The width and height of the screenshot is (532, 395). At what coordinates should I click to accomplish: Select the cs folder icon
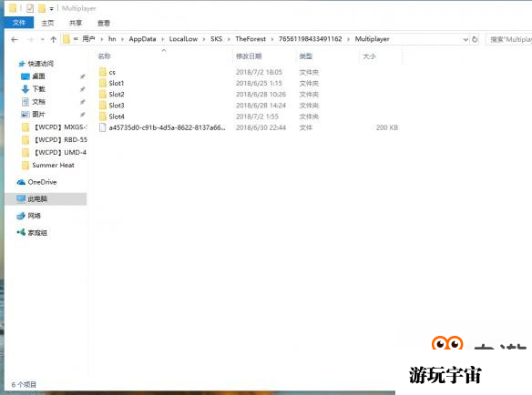103,72
